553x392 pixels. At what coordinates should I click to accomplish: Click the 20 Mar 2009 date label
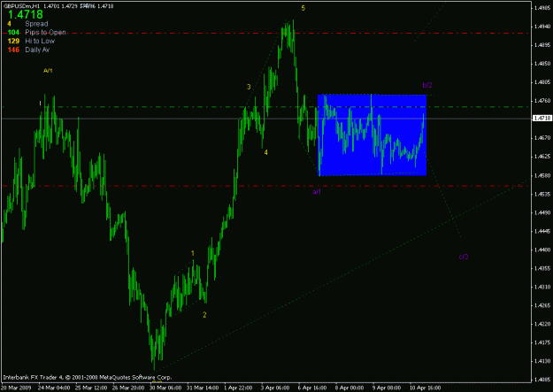pyautogui.click(x=16, y=388)
